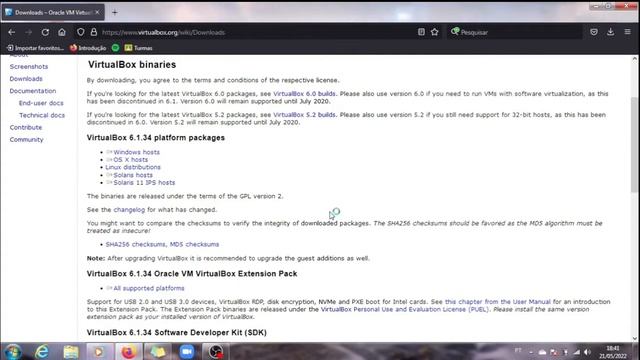The height and width of the screenshot is (360, 640).
Task: Open the volume speaker tray icon
Action: pyautogui.click(x=587, y=352)
